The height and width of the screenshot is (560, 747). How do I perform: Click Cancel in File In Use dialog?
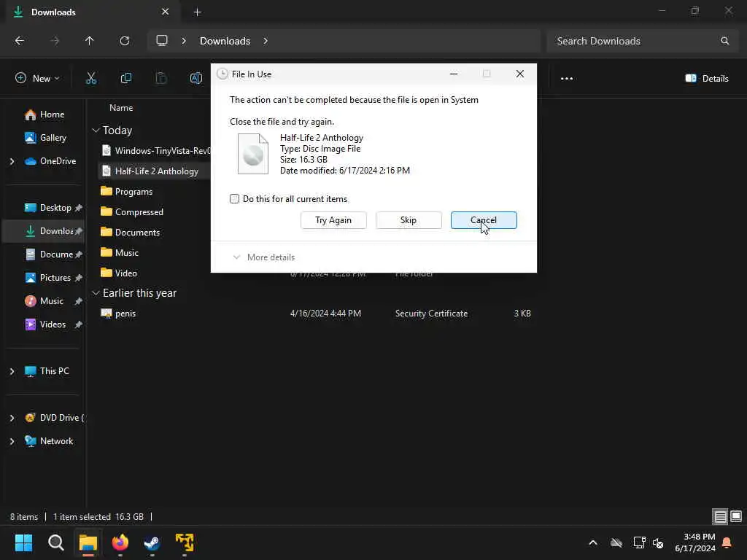pyautogui.click(x=484, y=220)
